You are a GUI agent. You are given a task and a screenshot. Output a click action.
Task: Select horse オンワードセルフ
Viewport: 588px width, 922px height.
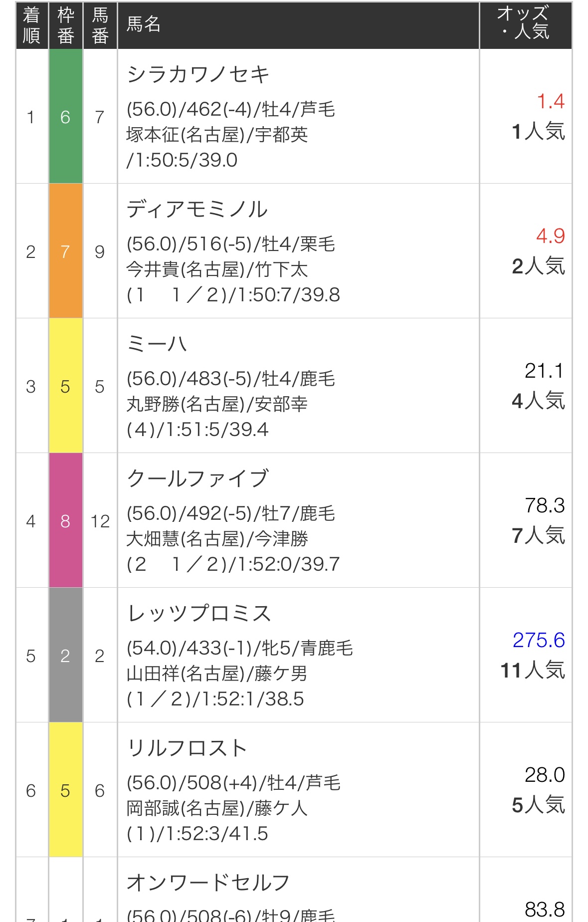point(208,883)
